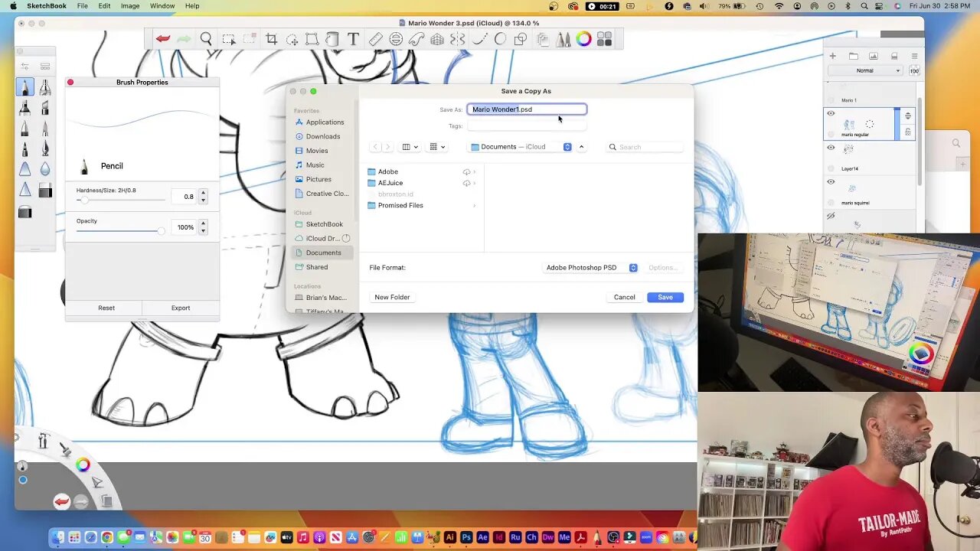Hide the mario regular layer

(831, 113)
